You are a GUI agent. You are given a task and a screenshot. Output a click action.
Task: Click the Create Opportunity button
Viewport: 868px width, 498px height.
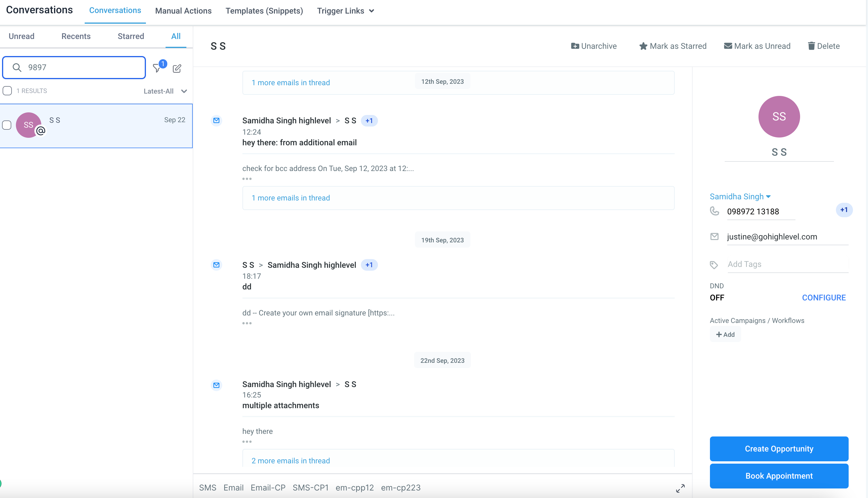pos(779,449)
